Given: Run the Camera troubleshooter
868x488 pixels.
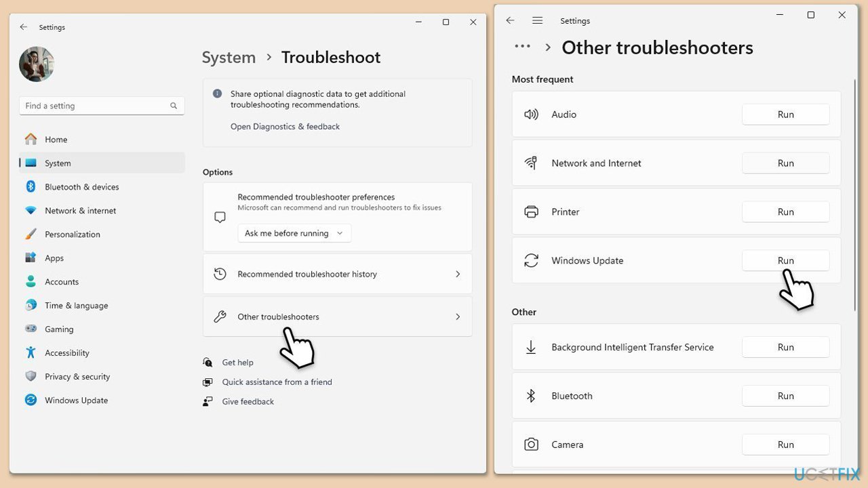Looking at the screenshot, I should click(x=785, y=445).
